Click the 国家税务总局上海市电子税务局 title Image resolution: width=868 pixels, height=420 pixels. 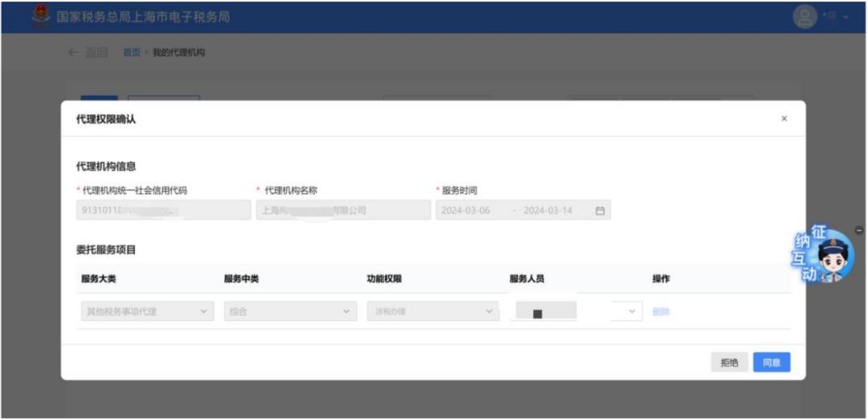coord(143,17)
